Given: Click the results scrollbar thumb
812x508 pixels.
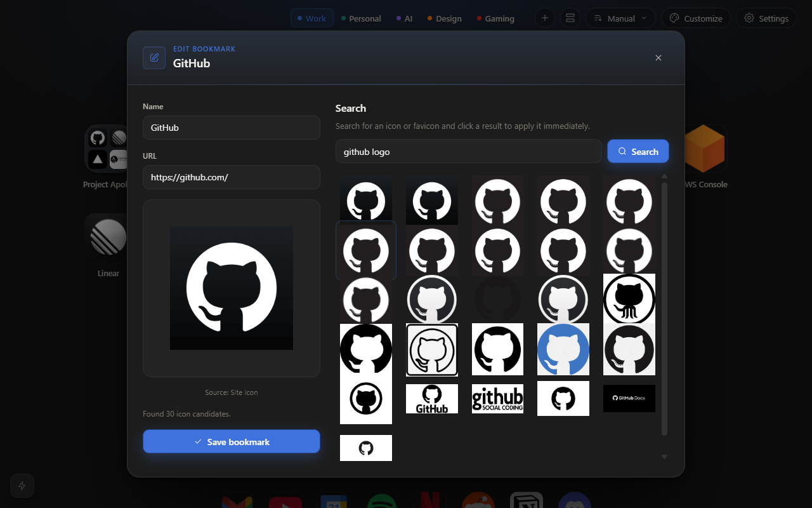Looking at the screenshot, I should (665, 309).
